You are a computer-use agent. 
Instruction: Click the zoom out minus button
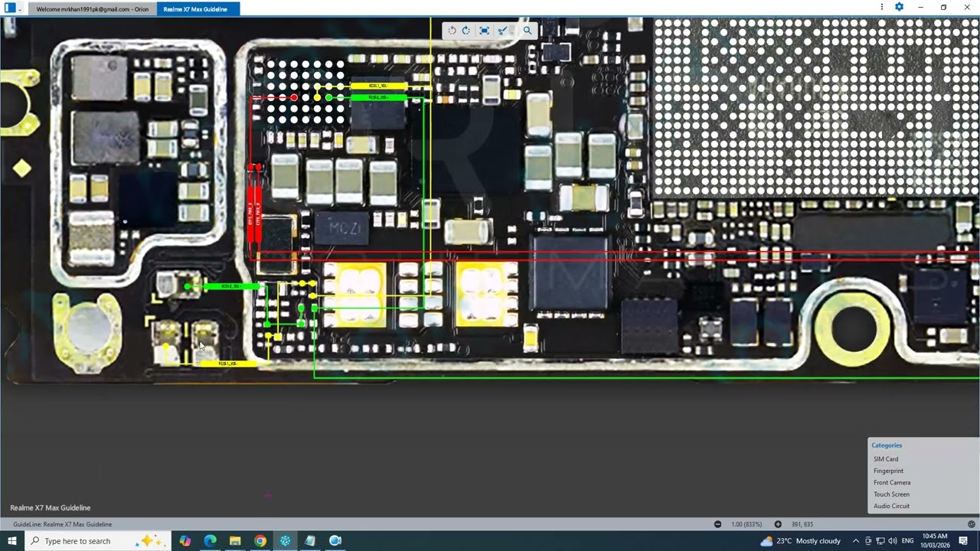click(x=717, y=524)
